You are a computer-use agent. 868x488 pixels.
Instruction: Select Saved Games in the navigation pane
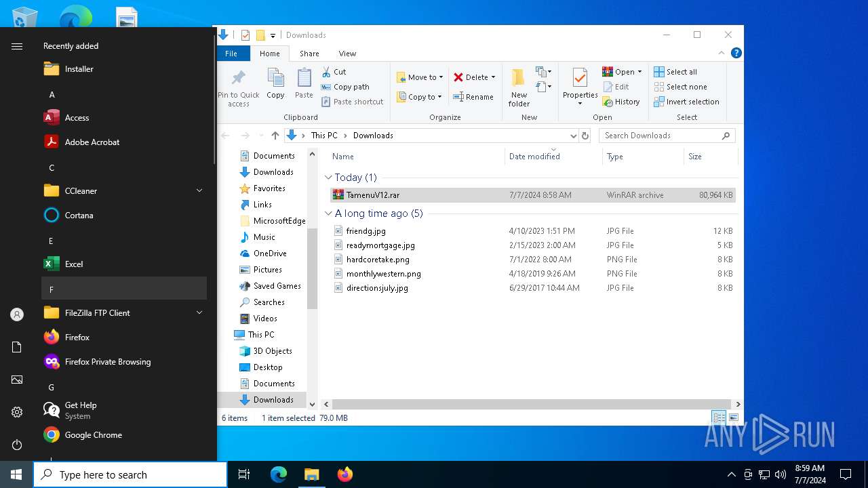(x=277, y=286)
